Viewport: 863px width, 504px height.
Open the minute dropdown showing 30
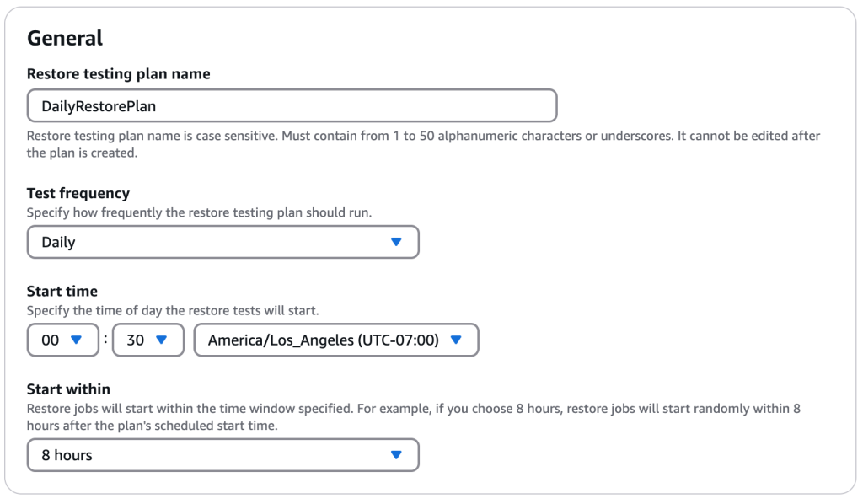coord(148,340)
